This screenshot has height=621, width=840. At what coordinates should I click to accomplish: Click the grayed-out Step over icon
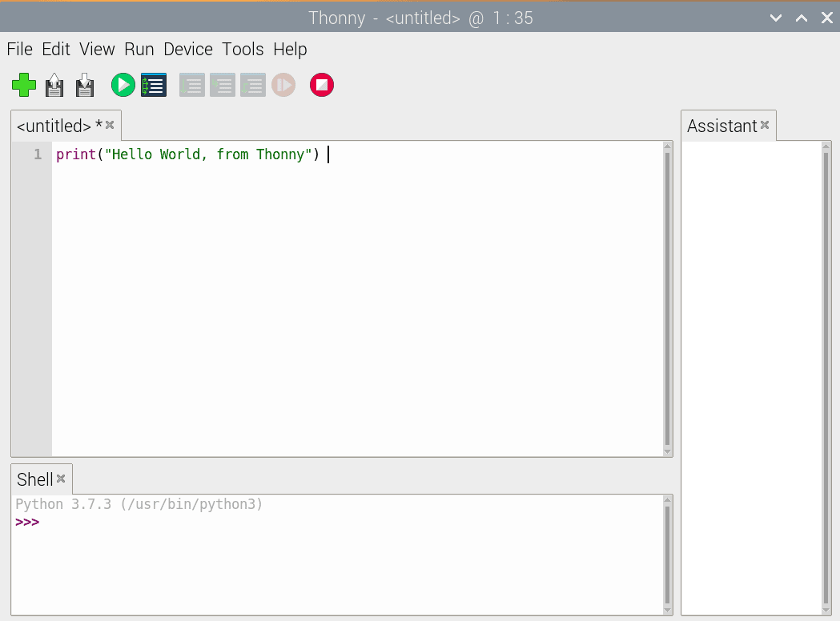click(192, 85)
